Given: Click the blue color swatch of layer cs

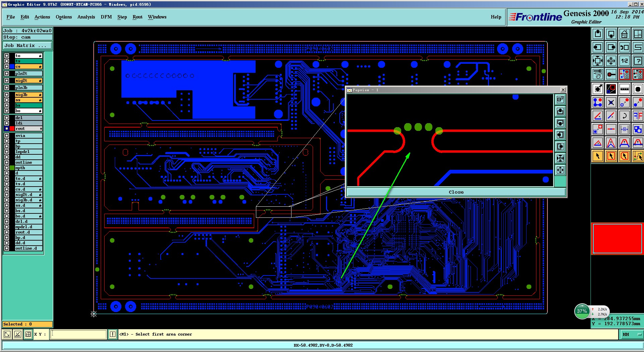Looking at the screenshot, I should pyautogui.click(x=12, y=66).
